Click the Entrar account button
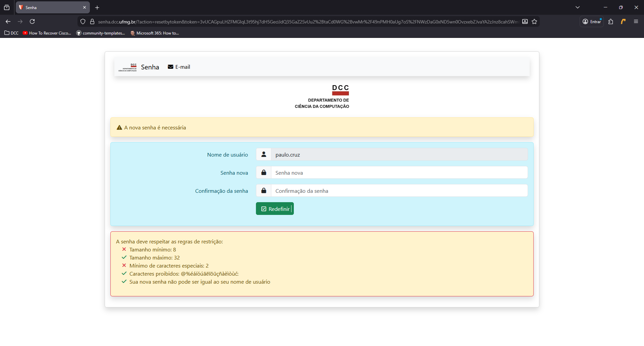 (592, 21)
